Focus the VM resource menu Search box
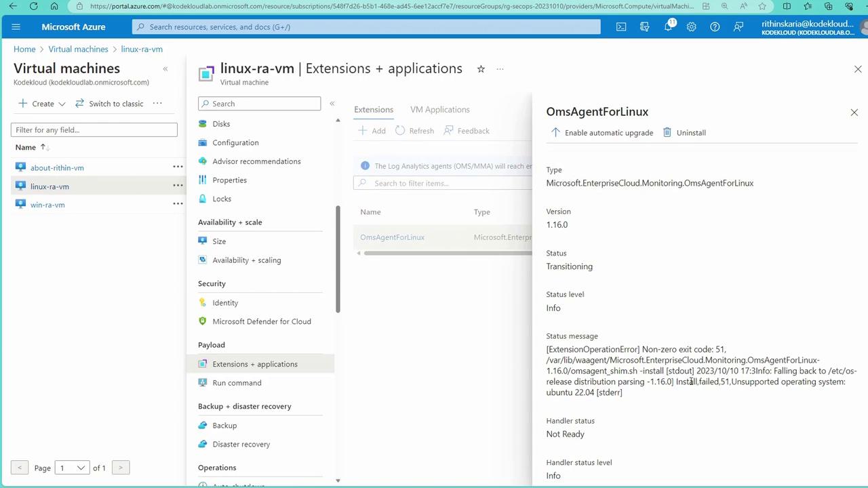This screenshot has width=868, height=488. (x=259, y=104)
